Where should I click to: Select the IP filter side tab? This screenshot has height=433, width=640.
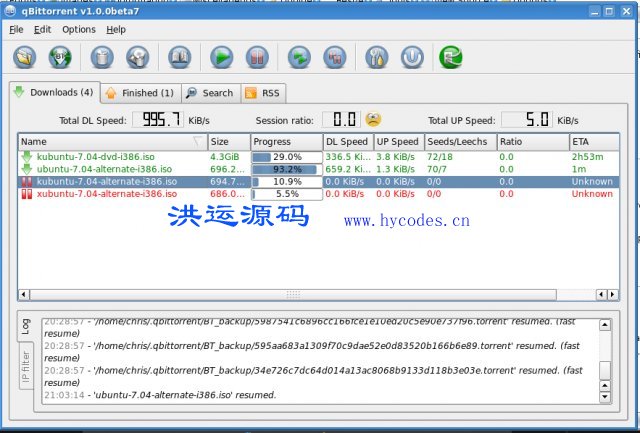(x=26, y=366)
